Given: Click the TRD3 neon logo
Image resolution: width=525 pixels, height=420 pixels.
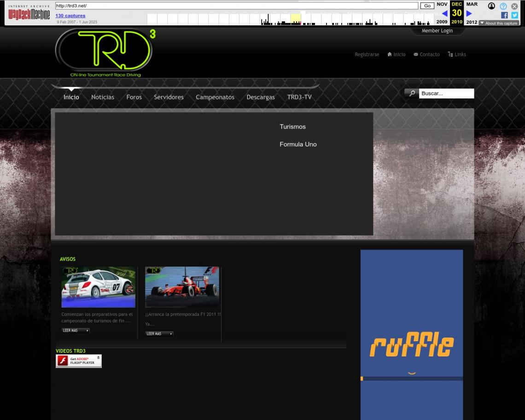Looking at the screenshot, I should tap(105, 53).
